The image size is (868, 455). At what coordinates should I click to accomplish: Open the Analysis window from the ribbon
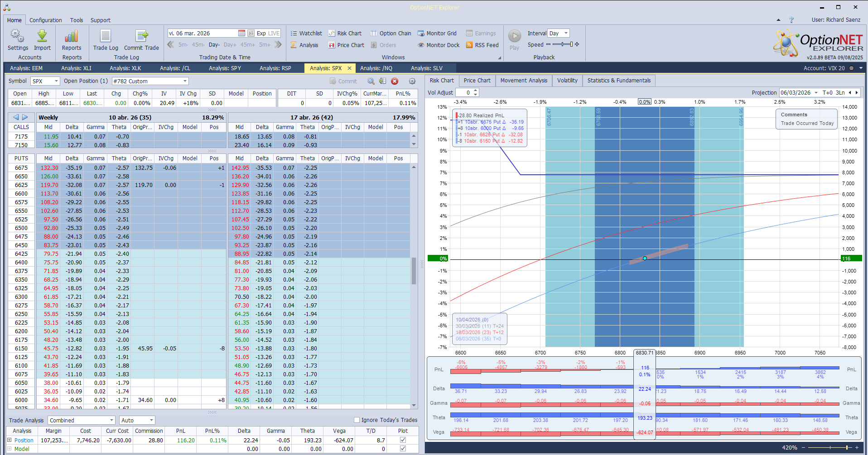[304, 45]
